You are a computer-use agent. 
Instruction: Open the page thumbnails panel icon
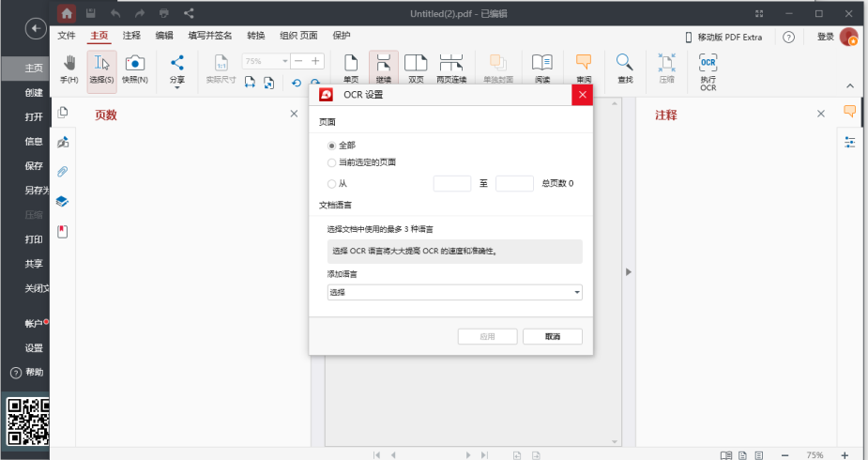point(63,113)
